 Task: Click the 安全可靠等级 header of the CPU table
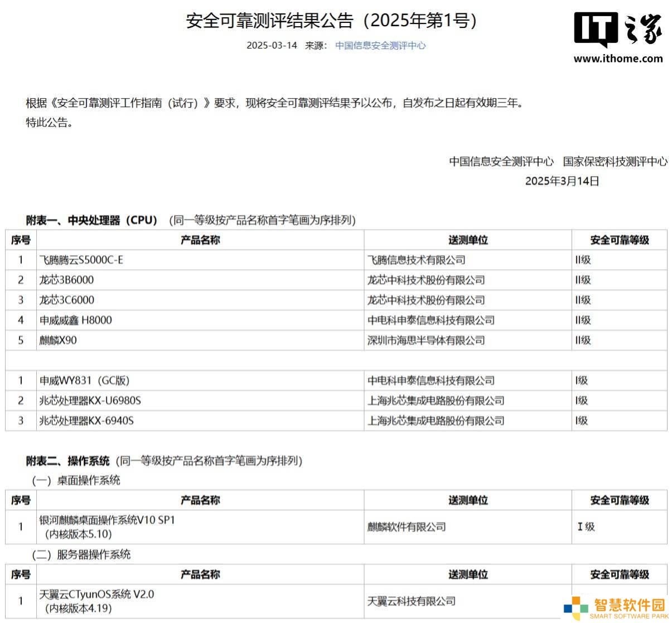(x=620, y=240)
